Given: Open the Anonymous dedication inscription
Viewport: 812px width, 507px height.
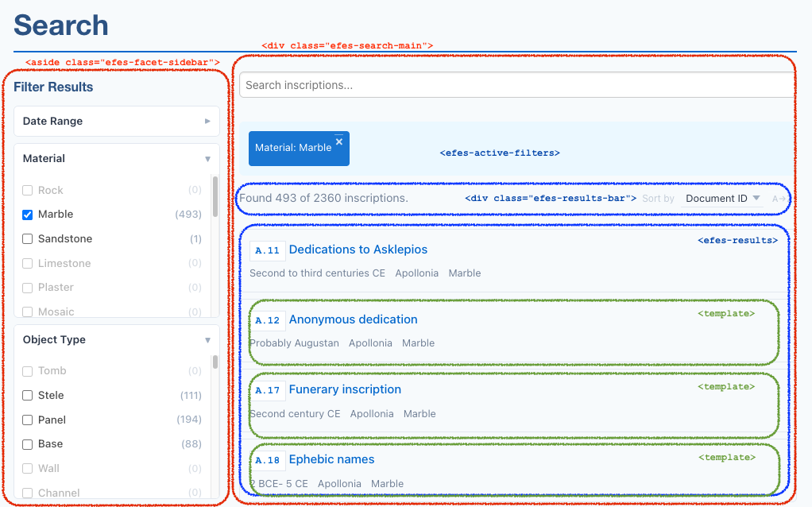Looking at the screenshot, I should click(x=353, y=319).
